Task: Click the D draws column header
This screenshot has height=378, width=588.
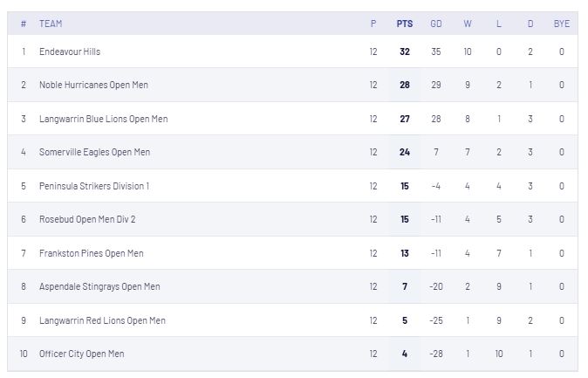Action: pos(530,24)
